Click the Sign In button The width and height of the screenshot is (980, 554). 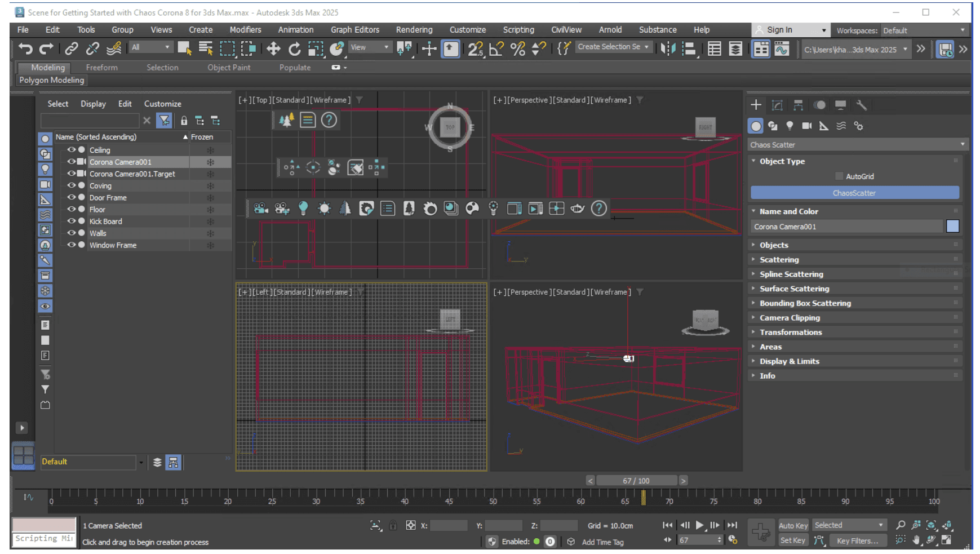pyautogui.click(x=791, y=30)
